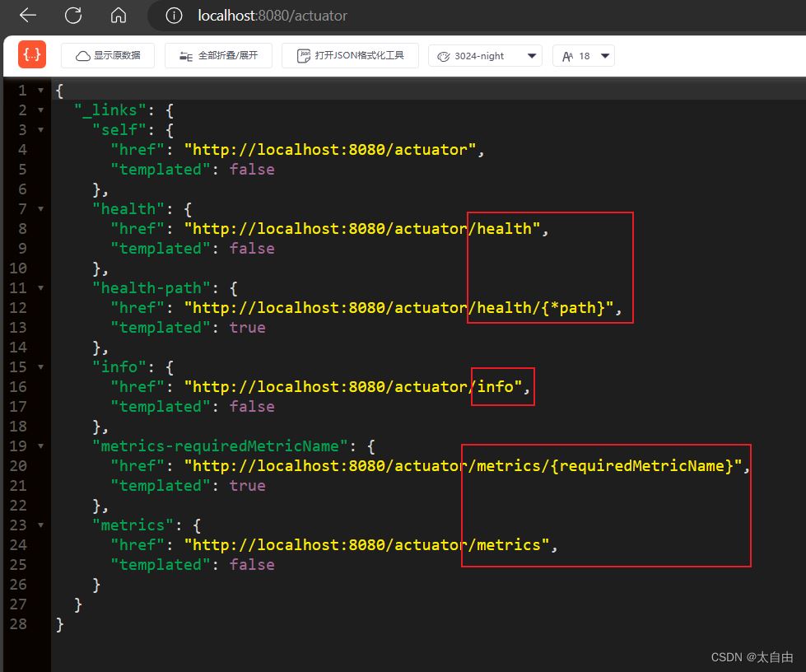The image size is (806, 672).
Task: Click the browser back arrow
Action: coord(27,16)
